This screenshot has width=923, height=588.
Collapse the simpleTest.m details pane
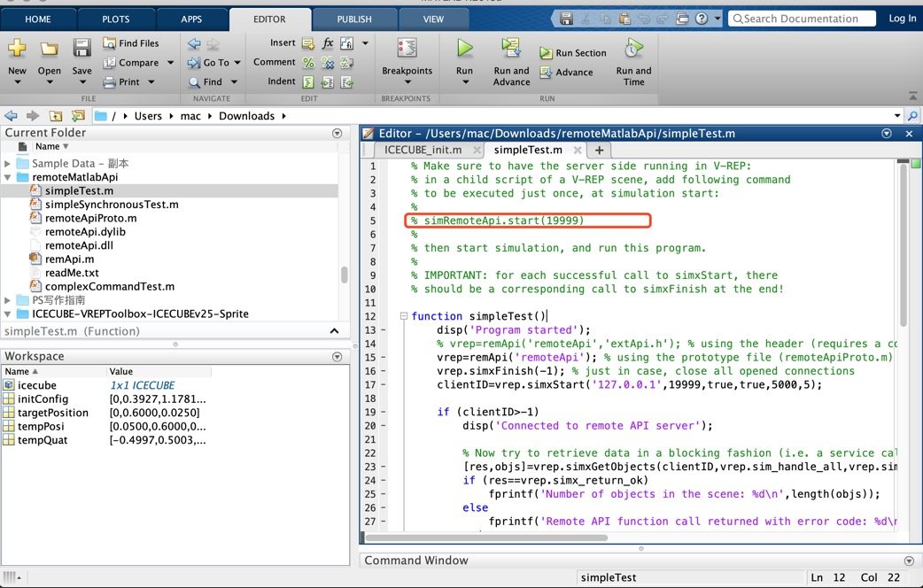[x=334, y=332]
